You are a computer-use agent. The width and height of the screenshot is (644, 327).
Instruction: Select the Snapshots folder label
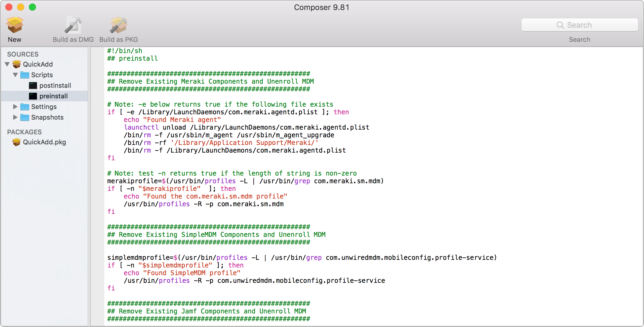(x=47, y=117)
